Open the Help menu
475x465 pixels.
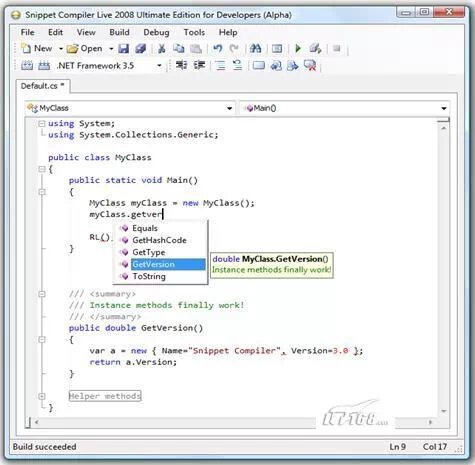coord(228,32)
